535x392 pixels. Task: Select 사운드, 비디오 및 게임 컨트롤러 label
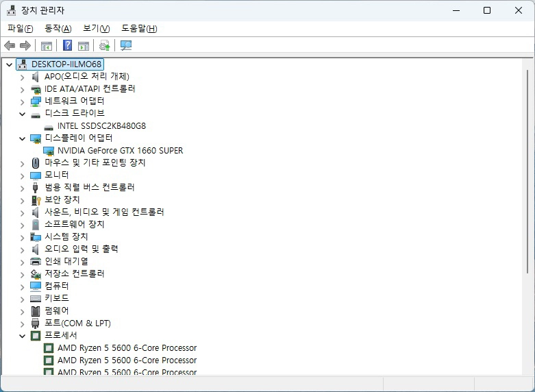click(104, 212)
